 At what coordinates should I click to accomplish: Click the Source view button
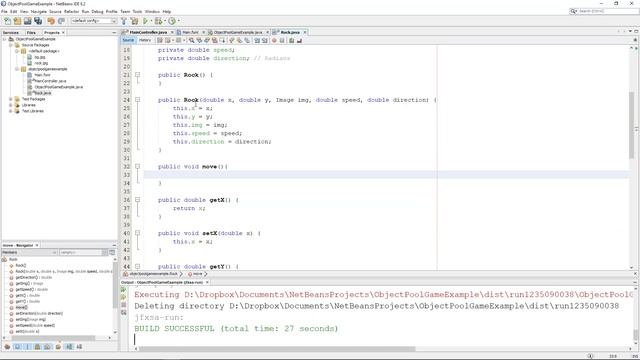coord(128,40)
